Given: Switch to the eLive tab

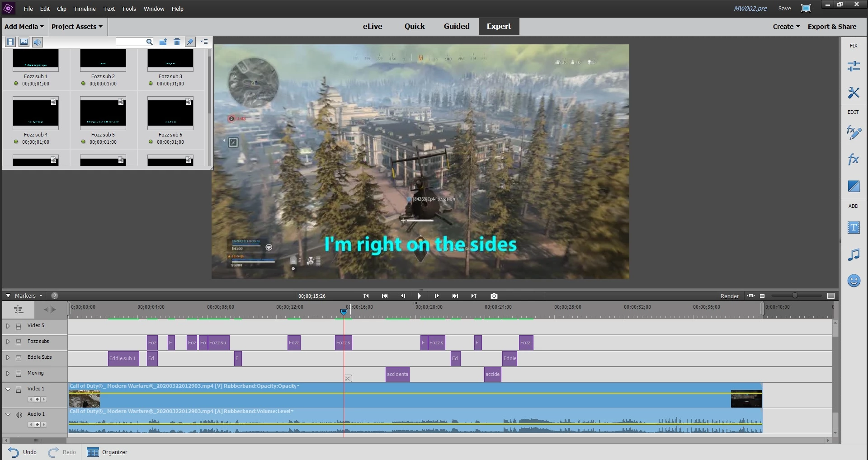Looking at the screenshot, I should (x=373, y=26).
